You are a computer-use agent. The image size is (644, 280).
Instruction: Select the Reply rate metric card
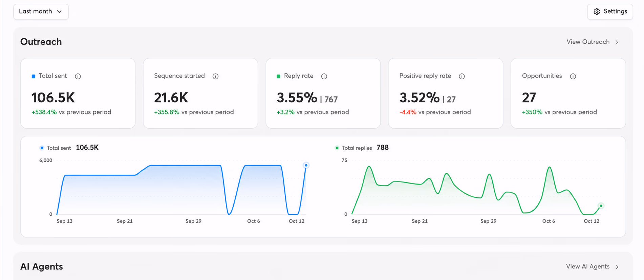[x=323, y=93]
